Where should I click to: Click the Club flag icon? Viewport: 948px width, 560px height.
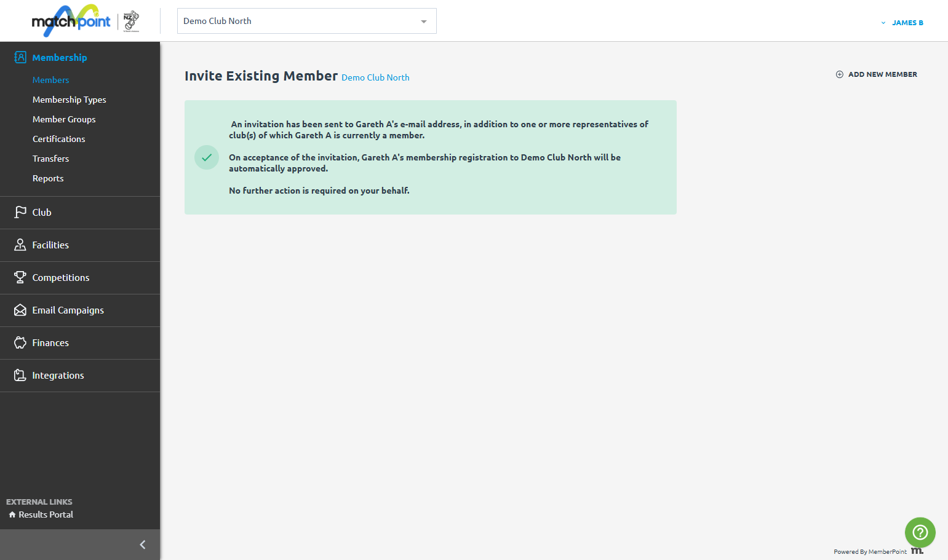(x=20, y=212)
